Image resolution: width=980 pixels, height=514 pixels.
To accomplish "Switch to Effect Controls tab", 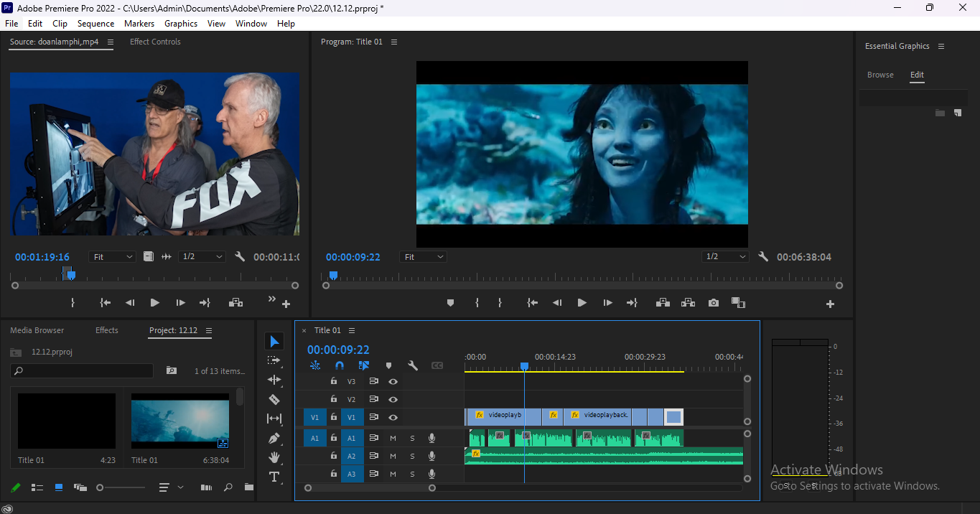I will 155,42.
